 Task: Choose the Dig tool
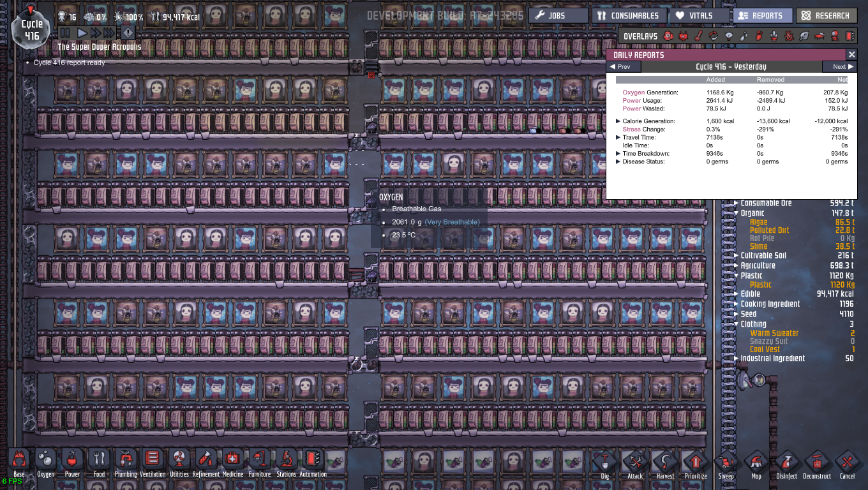604,463
